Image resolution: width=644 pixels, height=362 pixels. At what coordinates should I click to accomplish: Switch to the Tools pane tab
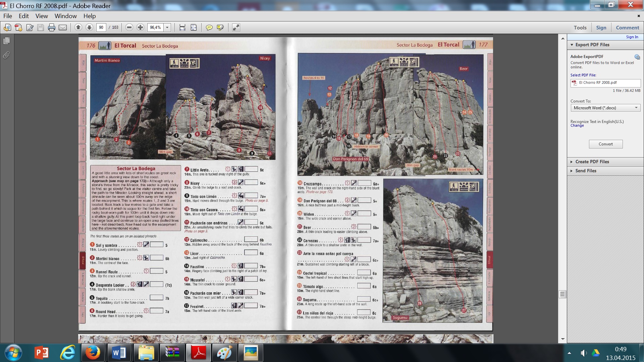[580, 28]
